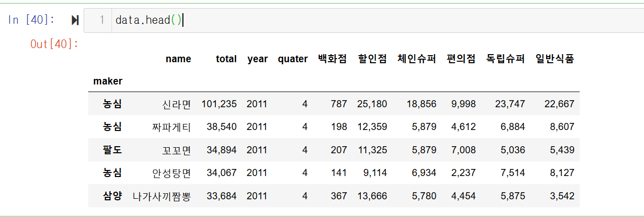644x217 pixels.
Task: Click the 독립슈퍼 value 5,036
Action: coord(513,150)
